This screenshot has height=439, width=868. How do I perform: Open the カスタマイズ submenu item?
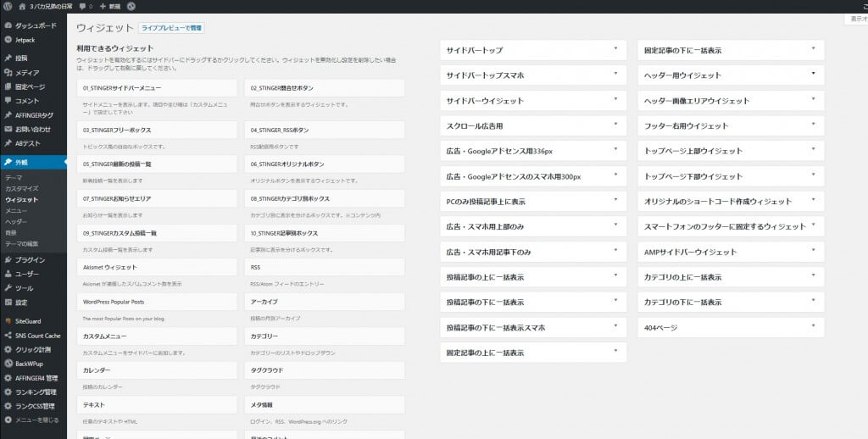[x=21, y=189]
